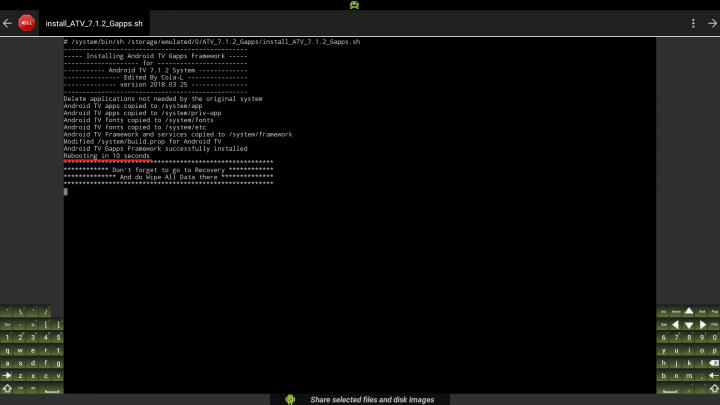Tap the '2' key

[x=19, y=337]
